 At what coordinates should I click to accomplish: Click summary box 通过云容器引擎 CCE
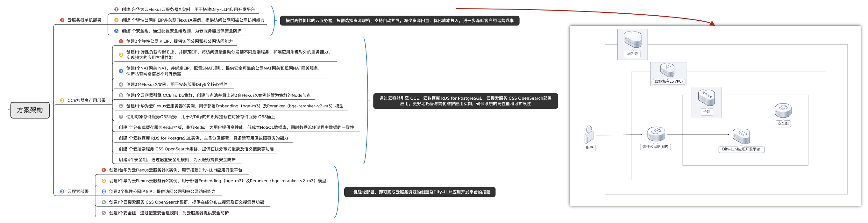(x=465, y=101)
